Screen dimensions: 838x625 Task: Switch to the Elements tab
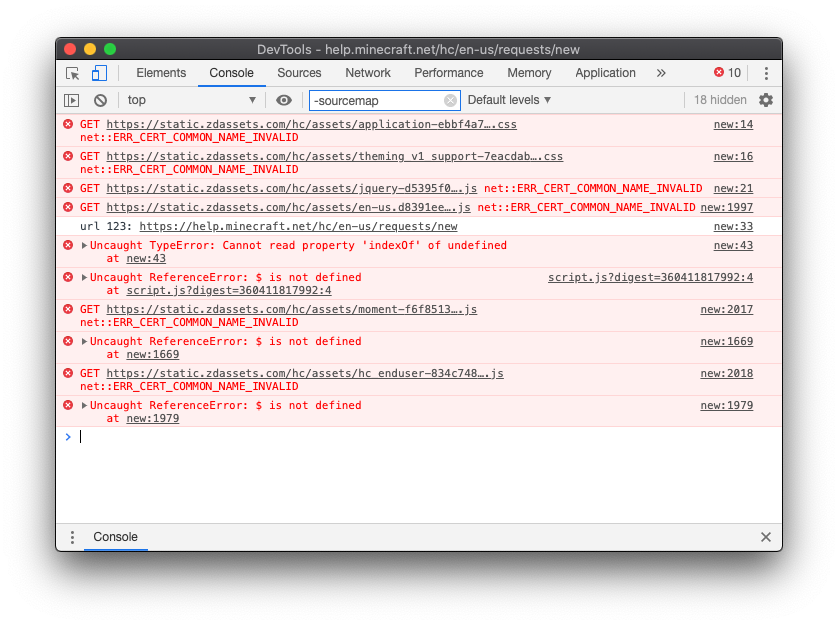(x=161, y=73)
